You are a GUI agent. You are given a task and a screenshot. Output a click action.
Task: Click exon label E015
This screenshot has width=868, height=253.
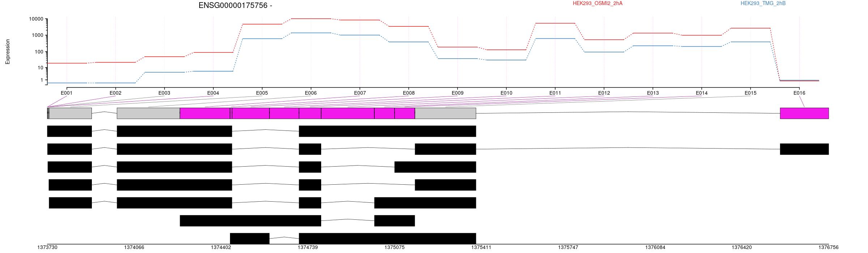[x=750, y=93]
